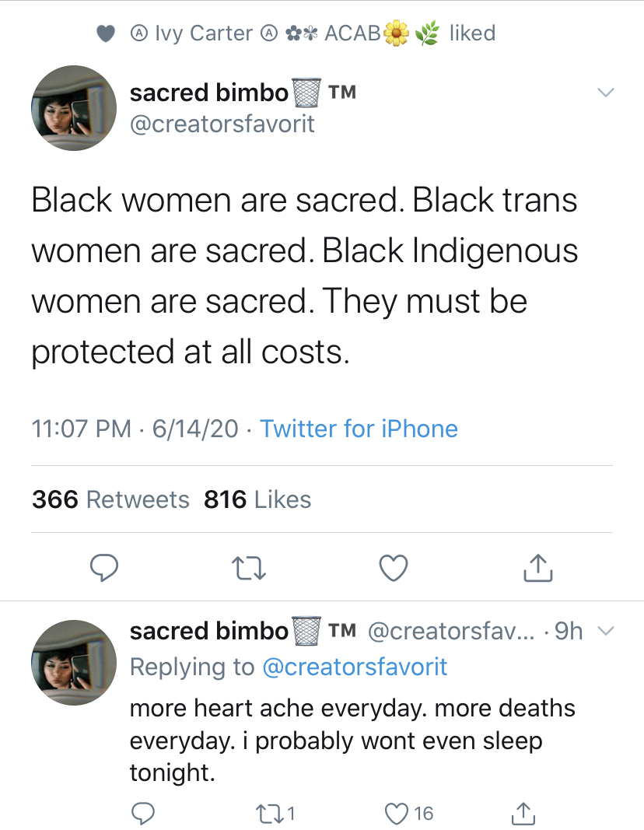Viewport: 644px width, 830px height.
Task: Open sacred bimbo's profile picture on main tweet
Action: 74,108
